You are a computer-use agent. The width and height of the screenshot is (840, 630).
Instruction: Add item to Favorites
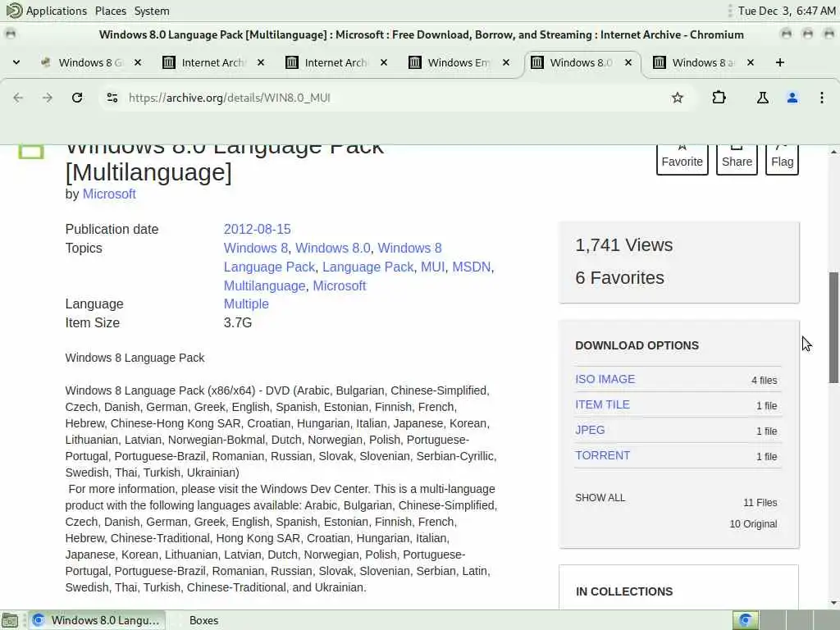682,159
